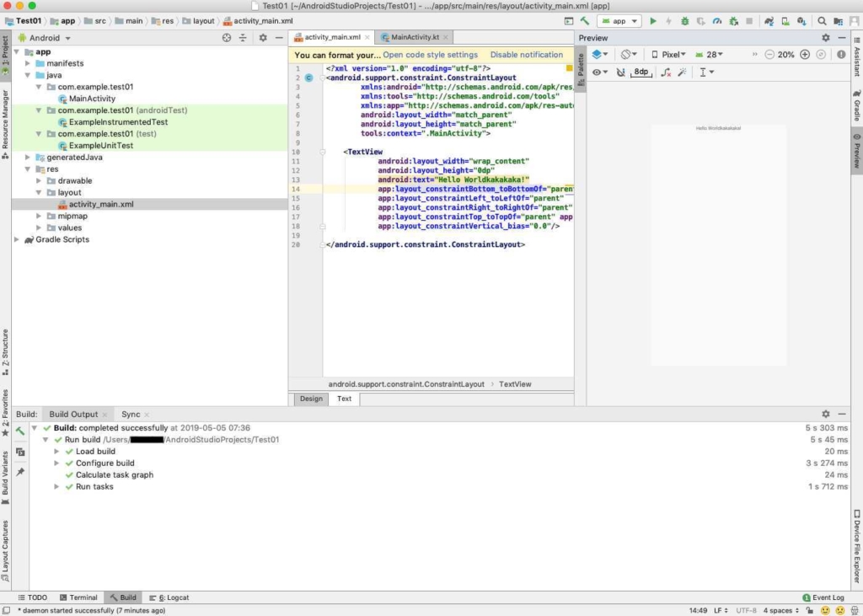Open the view options eye dropdown
This screenshot has height=616, width=863.
point(599,72)
